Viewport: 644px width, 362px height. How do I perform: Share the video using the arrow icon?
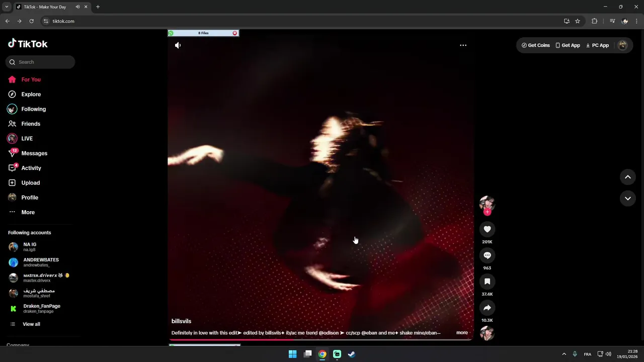(x=487, y=308)
